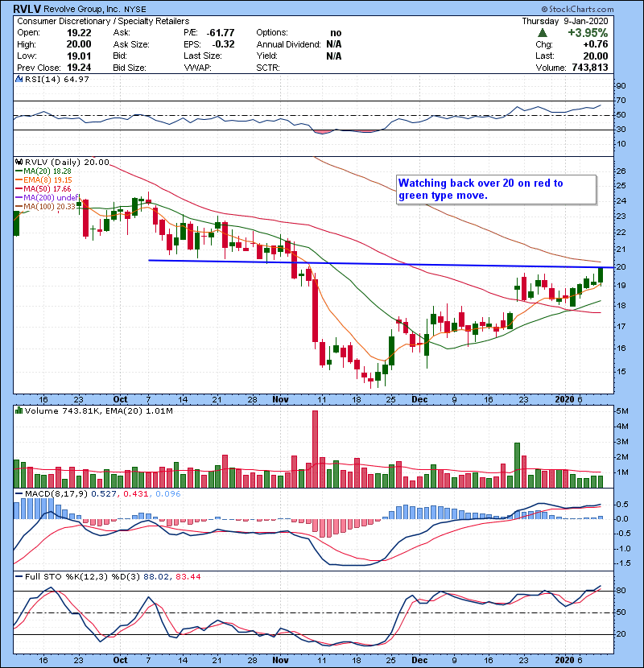Click the Volume 743.81K, EMA(20) 1.01M label
Screen dimensions: 644x668
coord(99,411)
